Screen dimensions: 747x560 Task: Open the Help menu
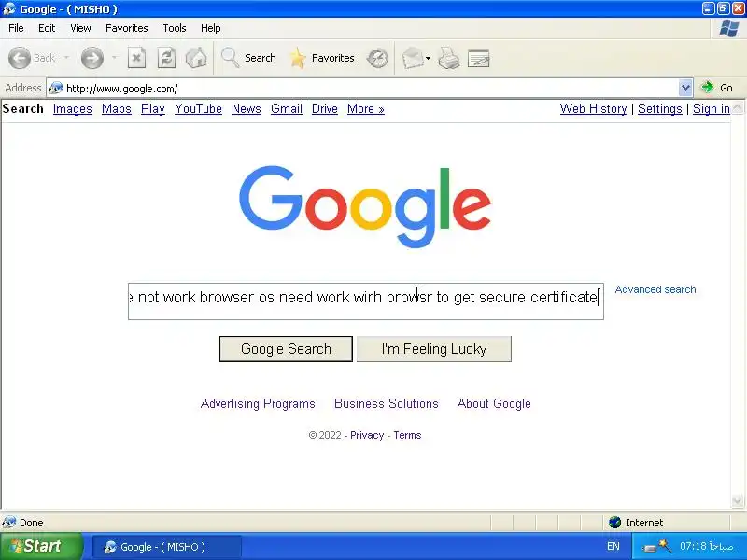click(211, 28)
